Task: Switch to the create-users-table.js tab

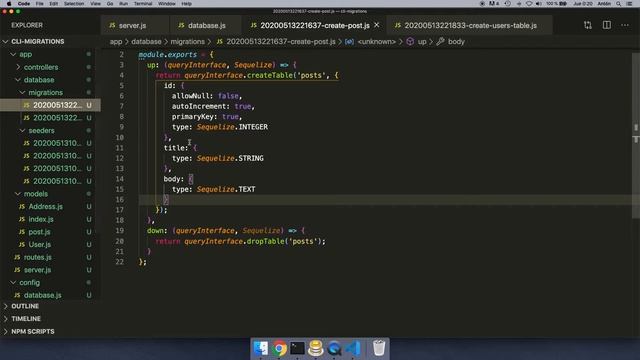Action: click(x=470, y=25)
